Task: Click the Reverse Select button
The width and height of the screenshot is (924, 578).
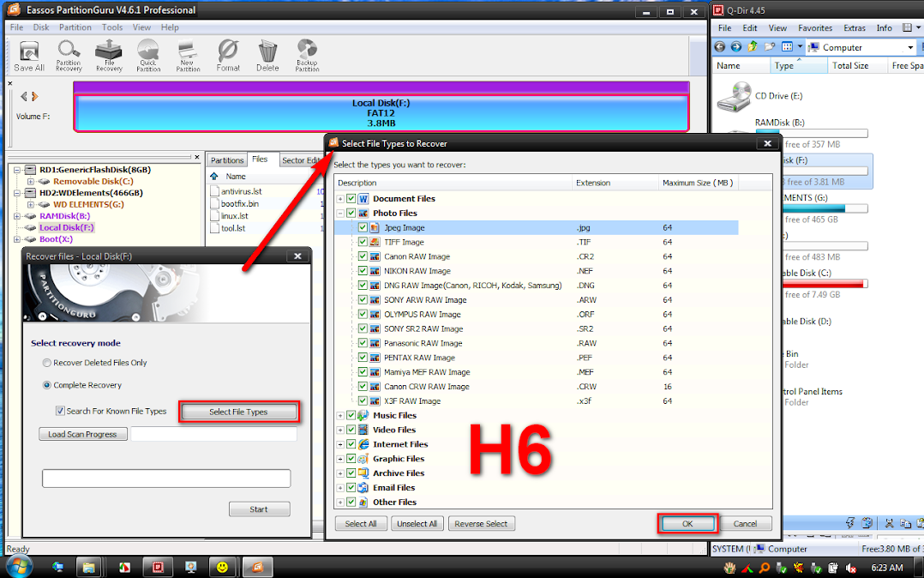Action: point(482,524)
